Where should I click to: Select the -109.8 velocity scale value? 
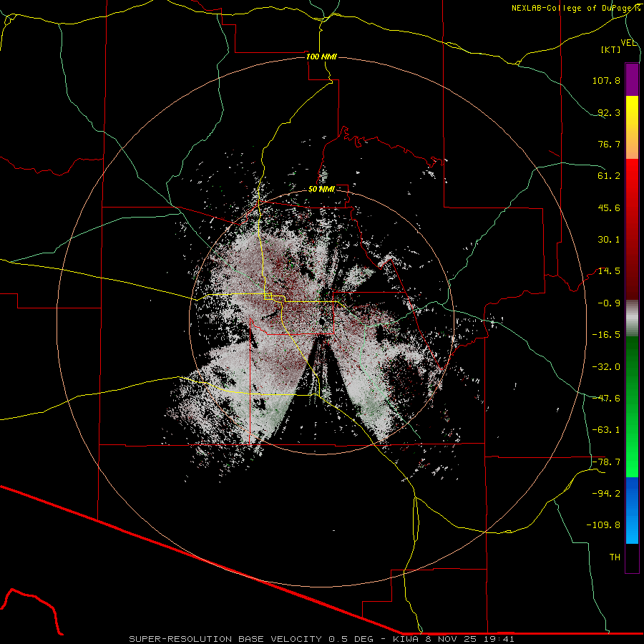tap(604, 525)
